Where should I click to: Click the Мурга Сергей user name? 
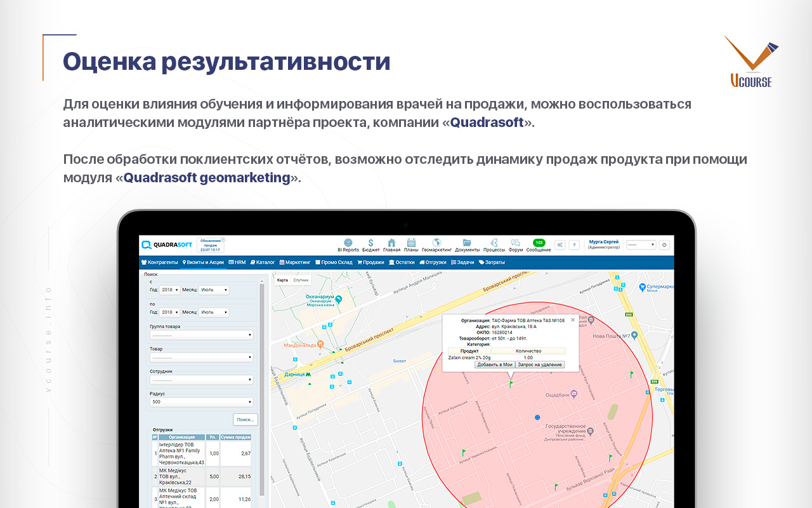tap(604, 242)
